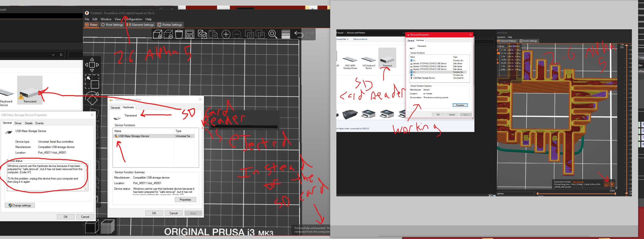Click horizontal preview slider right thumb near 57819
644x239 pixels.
[615, 194]
